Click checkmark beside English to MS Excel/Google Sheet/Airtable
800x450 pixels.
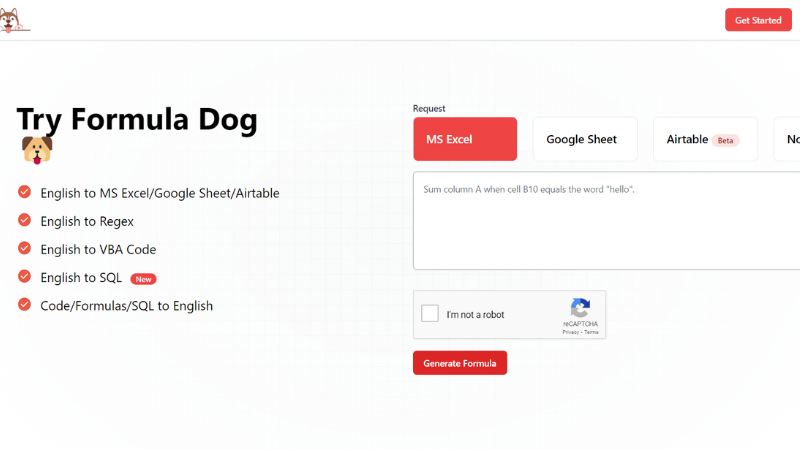click(24, 192)
